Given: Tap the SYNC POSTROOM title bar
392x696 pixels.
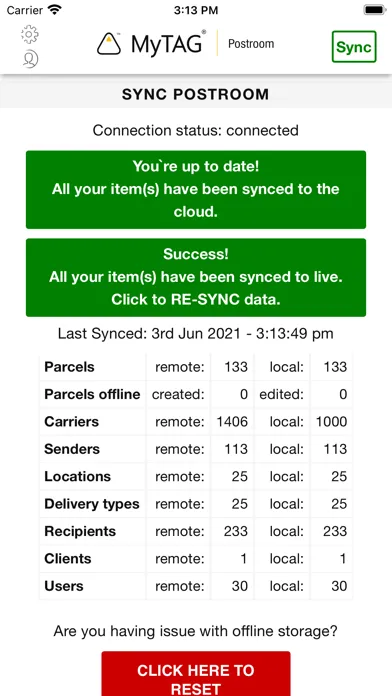Looking at the screenshot, I should (196, 94).
